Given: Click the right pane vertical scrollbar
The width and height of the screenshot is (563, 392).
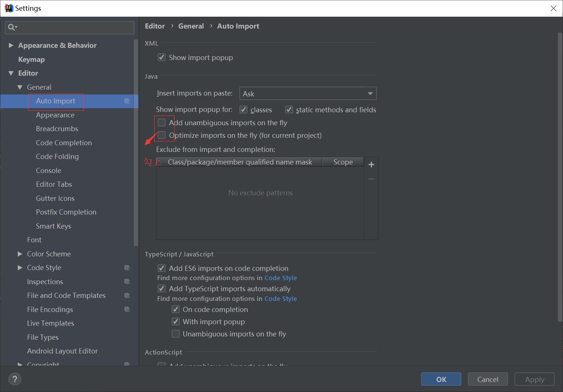Looking at the screenshot, I should (560, 177).
